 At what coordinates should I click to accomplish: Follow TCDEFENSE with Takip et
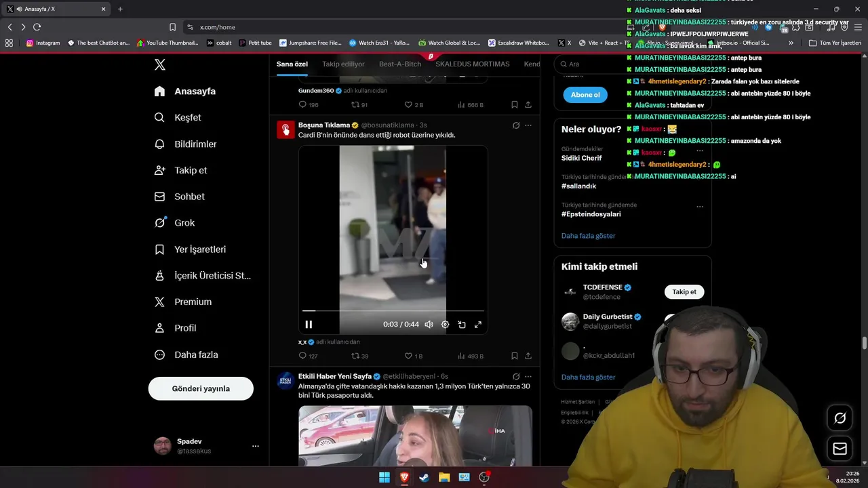pyautogui.click(x=684, y=292)
